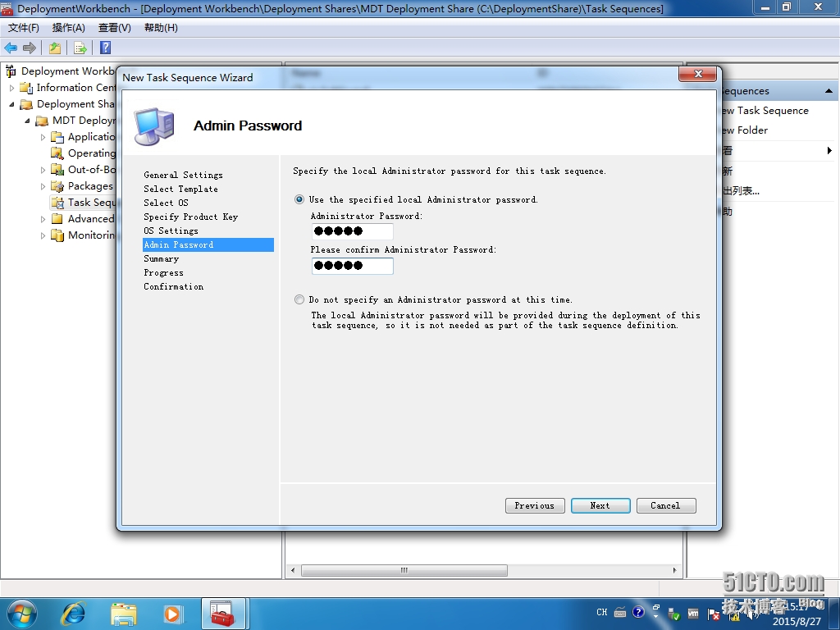This screenshot has width=840, height=630.
Task: Click the Applications node icon
Action: [57, 137]
